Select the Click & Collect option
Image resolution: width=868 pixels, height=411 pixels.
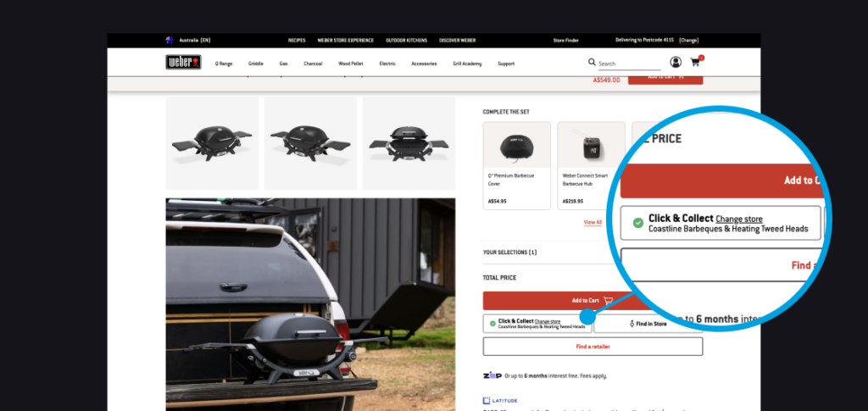click(x=537, y=324)
